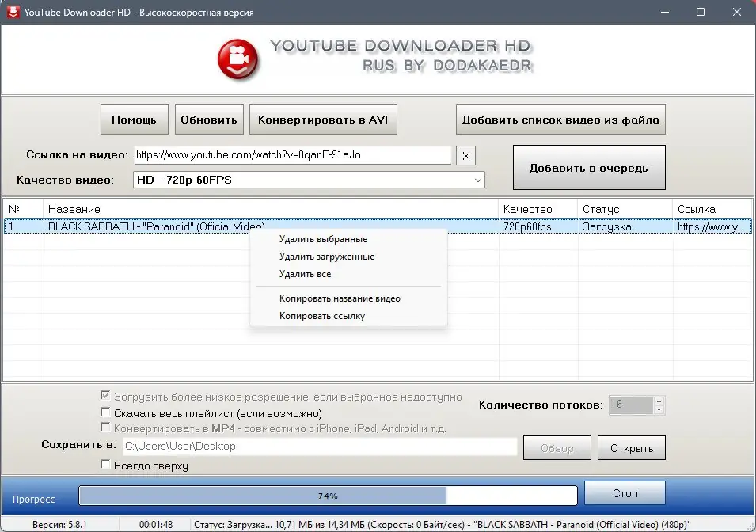The height and width of the screenshot is (532, 756).
Task: Click the save path field C:\Users\User\Desktop
Action: coord(320,446)
